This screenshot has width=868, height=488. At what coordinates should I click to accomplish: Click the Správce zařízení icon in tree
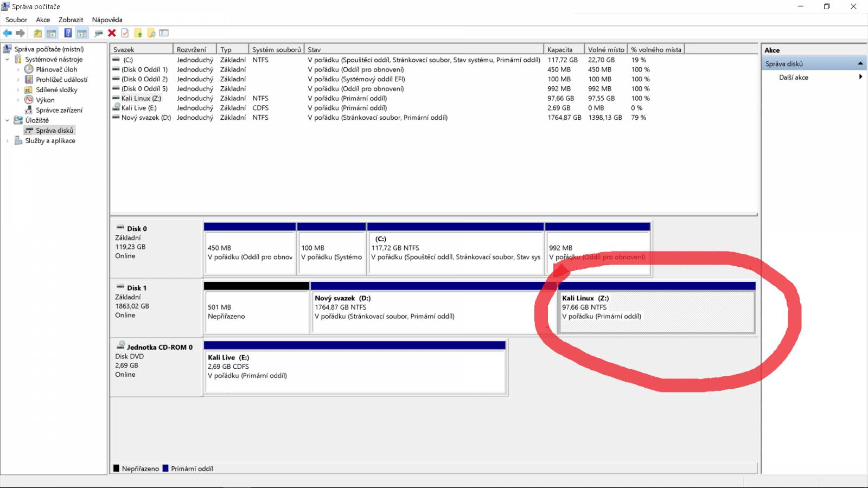[x=29, y=110]
